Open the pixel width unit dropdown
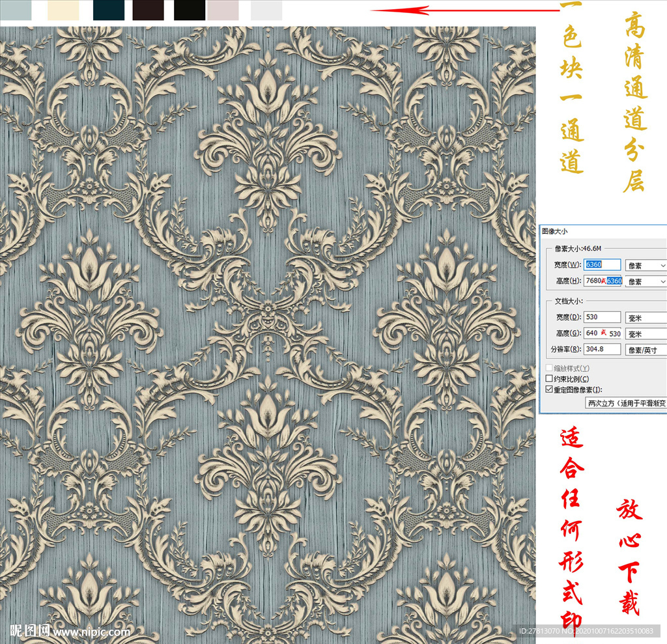 coord(646,266)
